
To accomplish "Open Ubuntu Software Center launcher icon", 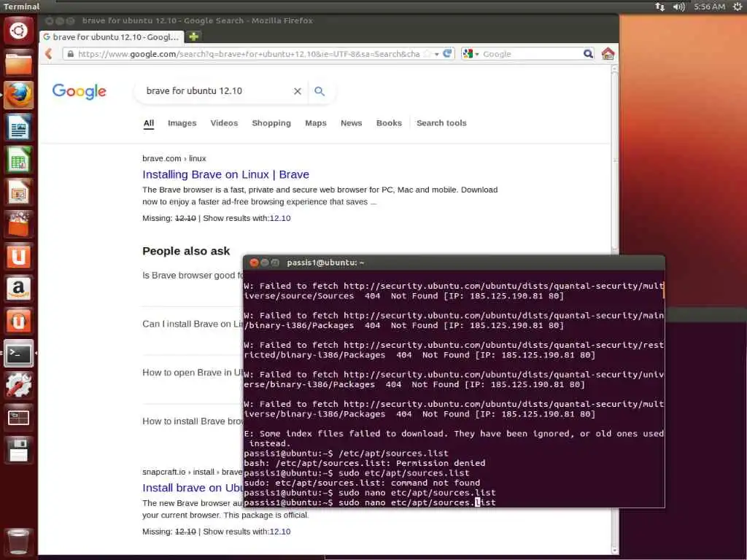I will click(x=18, y=225).
